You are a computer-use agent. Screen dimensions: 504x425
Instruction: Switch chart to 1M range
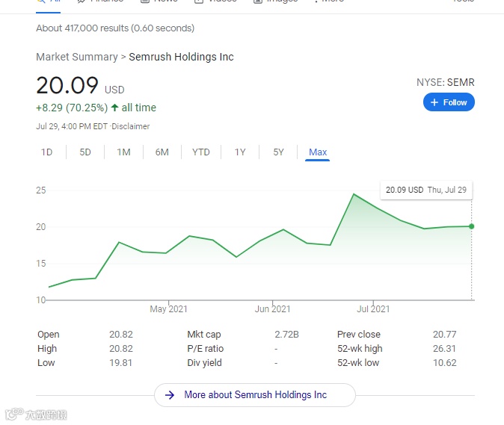(x=123, y=152)
